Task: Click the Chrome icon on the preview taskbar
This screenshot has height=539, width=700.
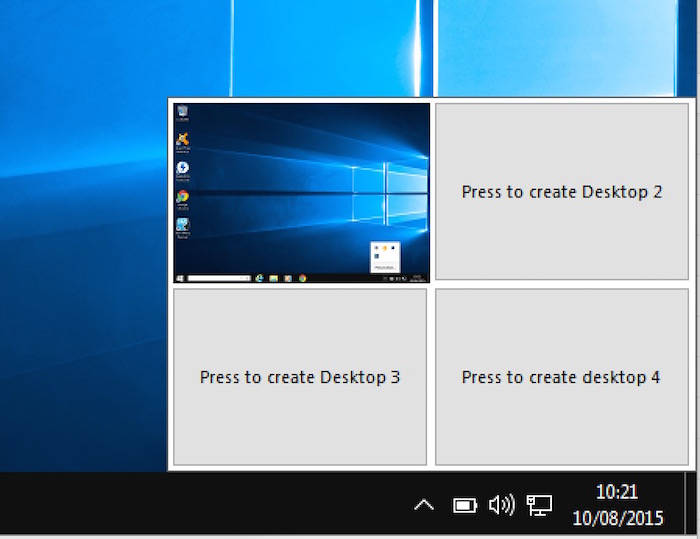Action: tap(302, 278)
